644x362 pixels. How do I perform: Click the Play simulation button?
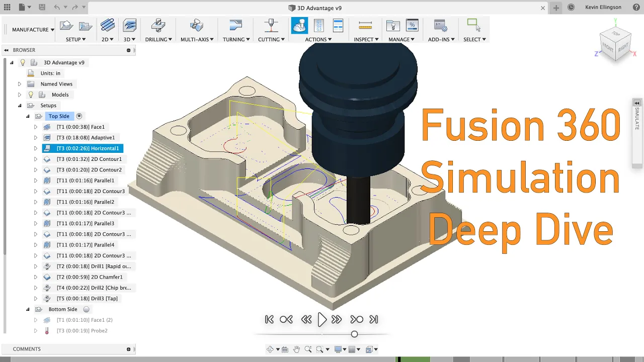pos(322,319)
